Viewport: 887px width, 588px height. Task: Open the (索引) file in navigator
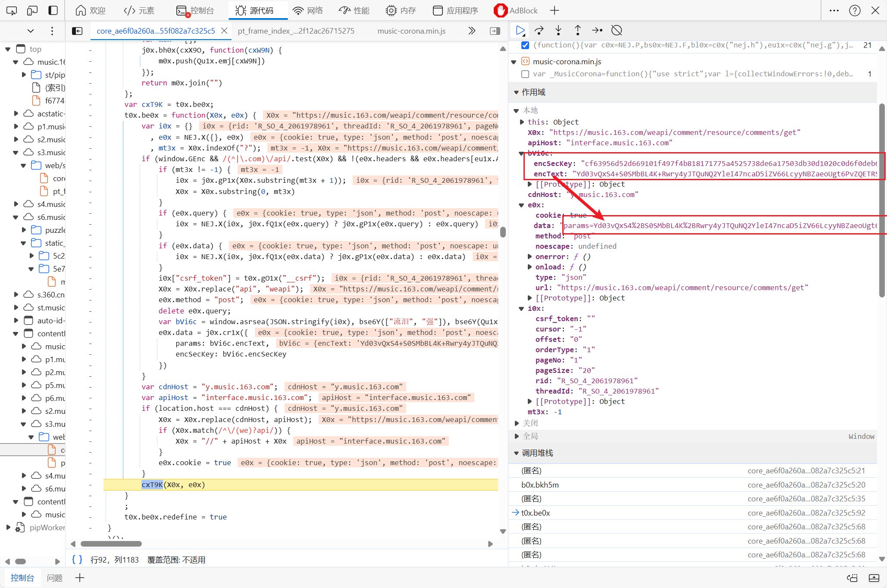55,88
